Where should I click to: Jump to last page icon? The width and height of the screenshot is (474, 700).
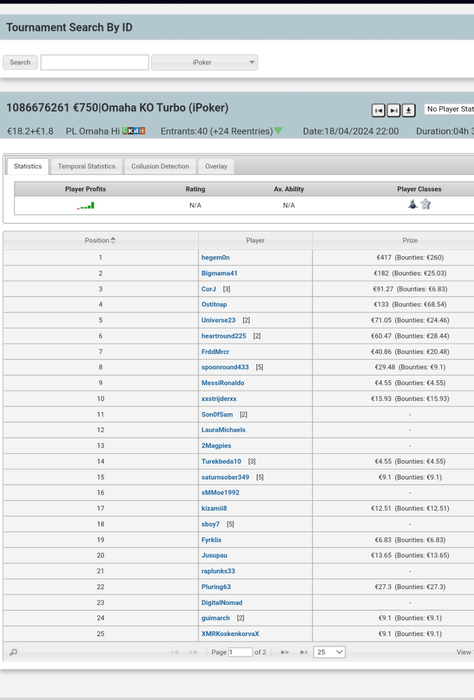(x=304, y=652)
